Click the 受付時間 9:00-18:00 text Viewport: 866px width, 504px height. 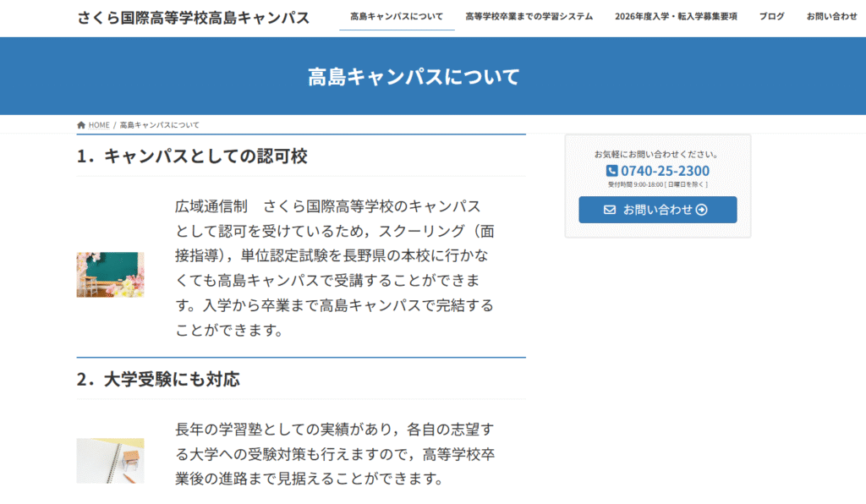(x=657, y=184)
